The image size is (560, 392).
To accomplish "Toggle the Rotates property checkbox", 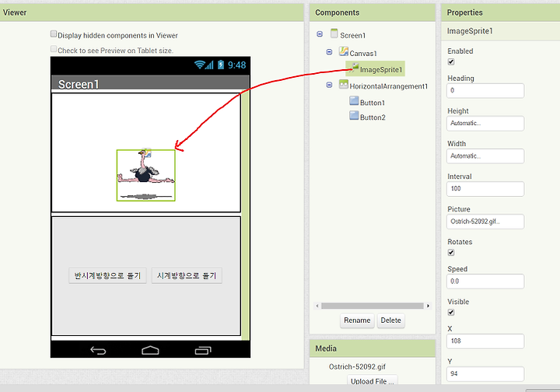I will point(451,253).
